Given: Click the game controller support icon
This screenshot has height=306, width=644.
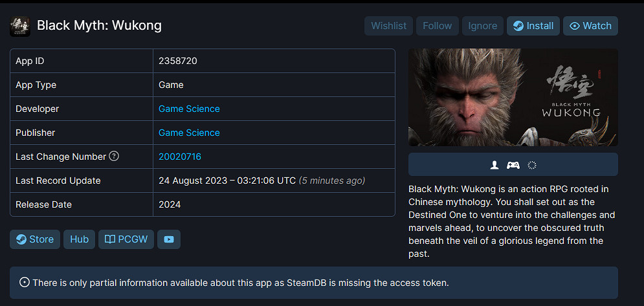Looking at the screenshot, I should (x=513, y=165).
